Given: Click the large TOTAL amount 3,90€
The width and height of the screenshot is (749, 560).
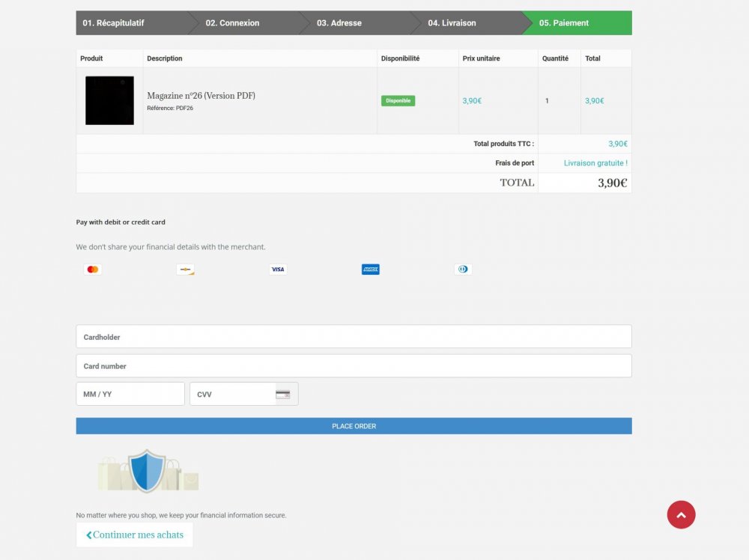Looking at the screenshot, I should 613,183.
